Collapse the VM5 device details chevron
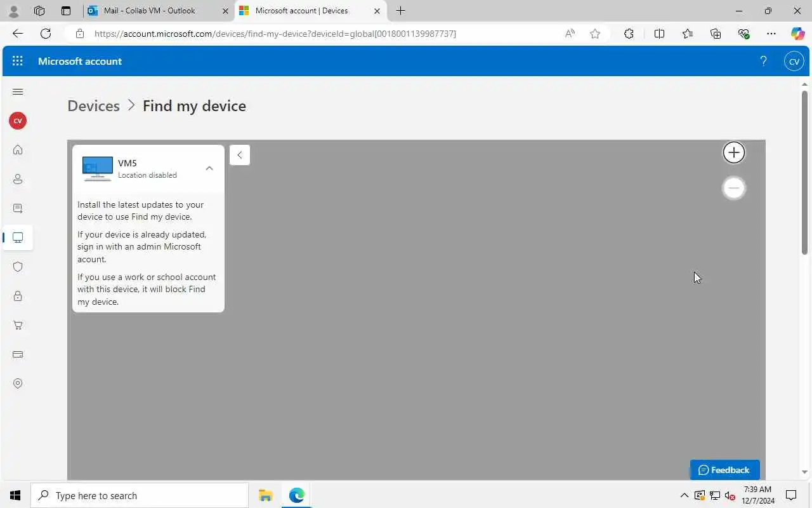This screenshot has height=508, width=812. (209, 168)
